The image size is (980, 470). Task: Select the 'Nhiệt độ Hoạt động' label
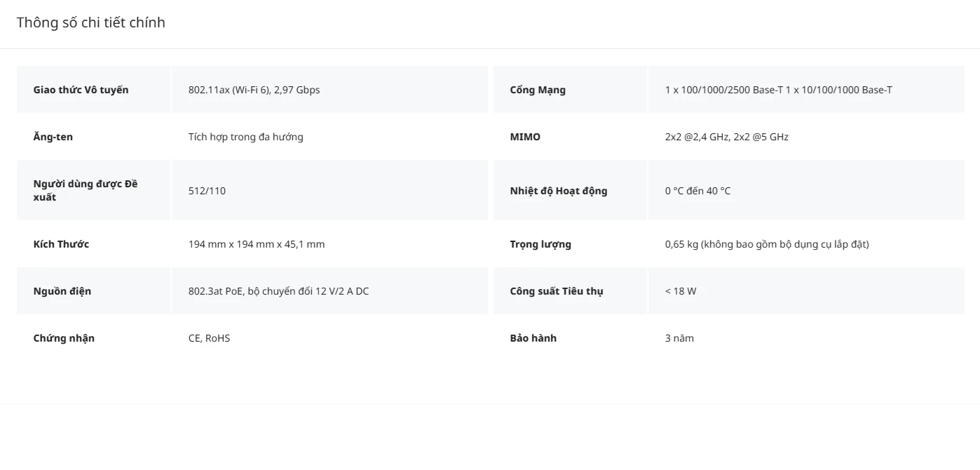(x=559, y=191)
